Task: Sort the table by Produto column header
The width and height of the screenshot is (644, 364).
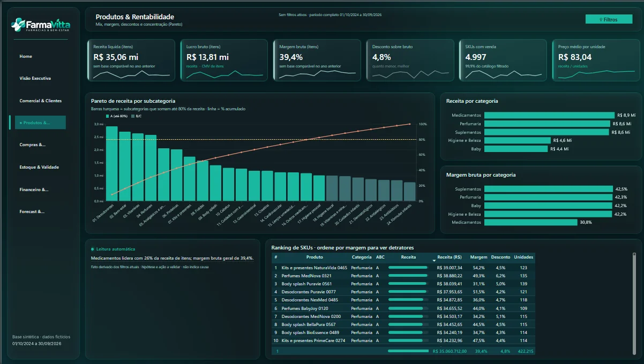Action: point(314,257)
